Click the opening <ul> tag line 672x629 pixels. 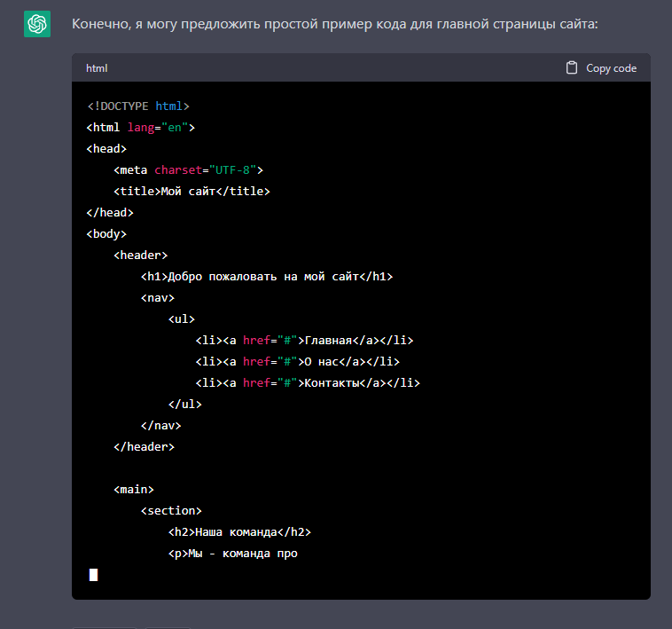pyautogui.click(x=182, y=319)
